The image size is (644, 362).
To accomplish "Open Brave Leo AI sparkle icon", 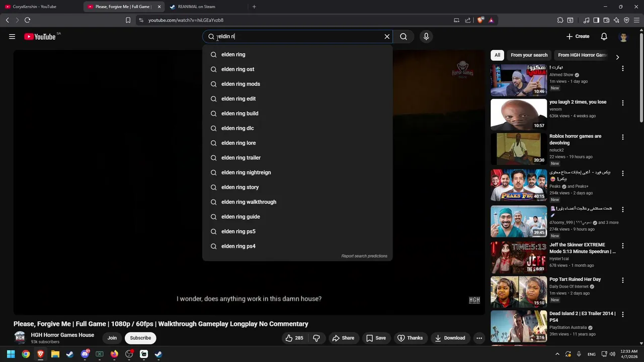I will [x=616, y=20].
